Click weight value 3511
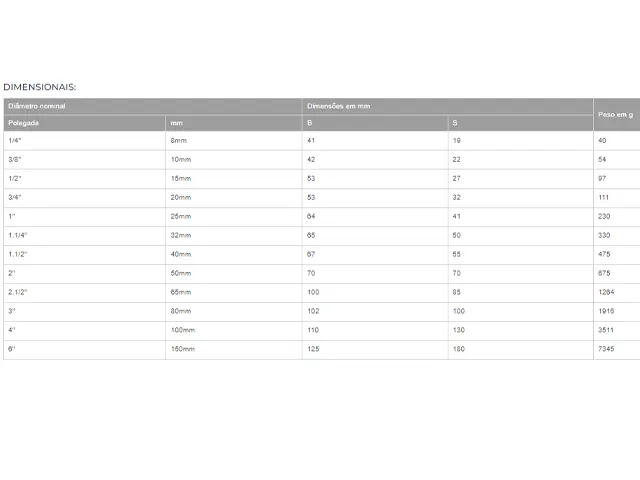 click(x=606, y=330)
